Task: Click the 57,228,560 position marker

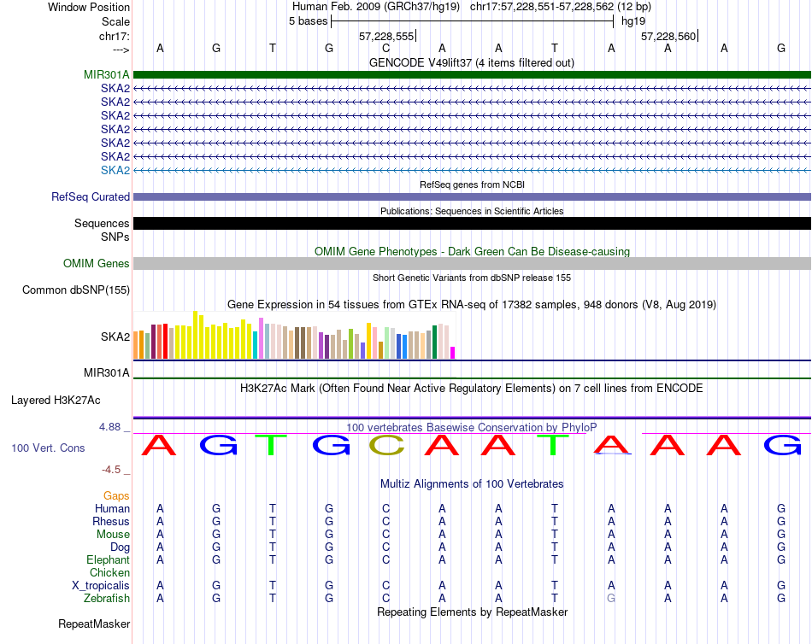Action: click(x=668, y=36)
